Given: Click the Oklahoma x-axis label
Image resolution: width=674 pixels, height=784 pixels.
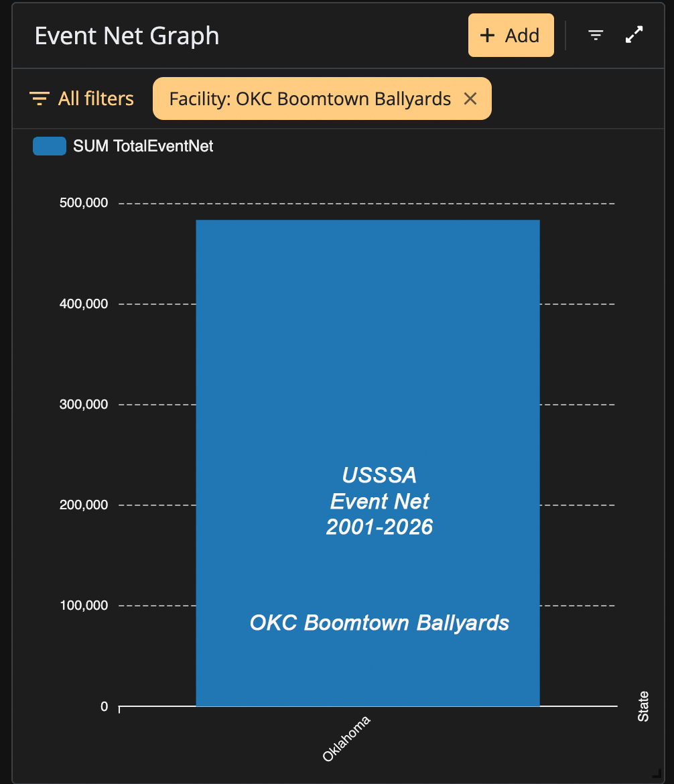Looking at the screenshot, I should pos(346,738).
